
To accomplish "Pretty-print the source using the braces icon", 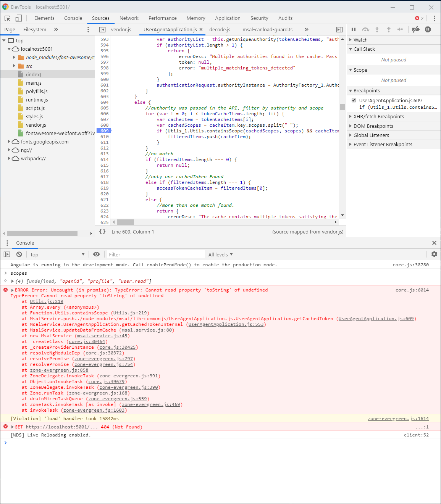I will (x=102, y=232).
